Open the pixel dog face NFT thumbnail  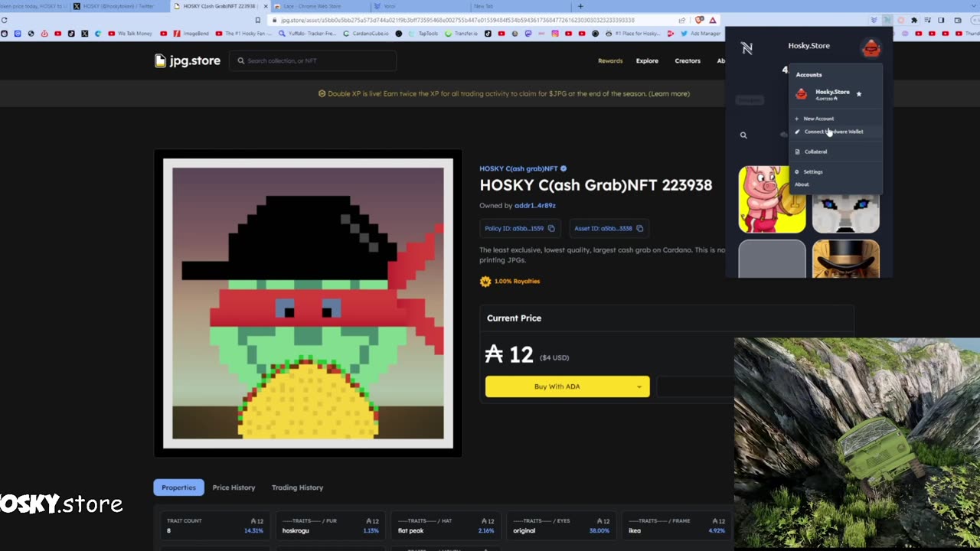[x=845, y=214]
